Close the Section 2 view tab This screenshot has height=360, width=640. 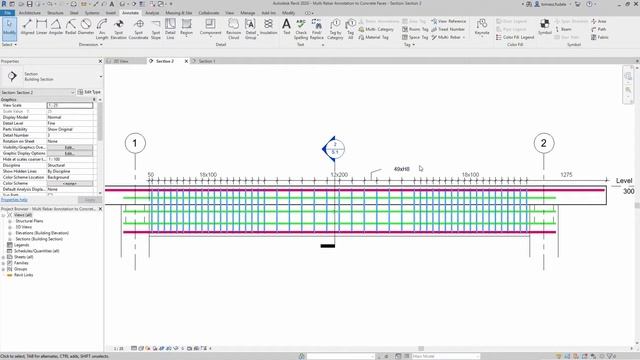186,61
